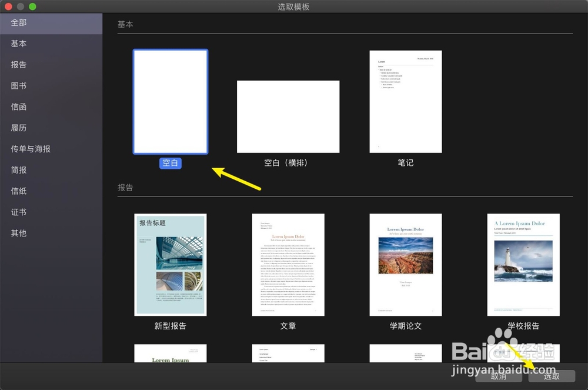The width and height of the screenshot is (588, 390).
Task: Choose the 学期论文 term paper template
Action: (x=405, y=265)
